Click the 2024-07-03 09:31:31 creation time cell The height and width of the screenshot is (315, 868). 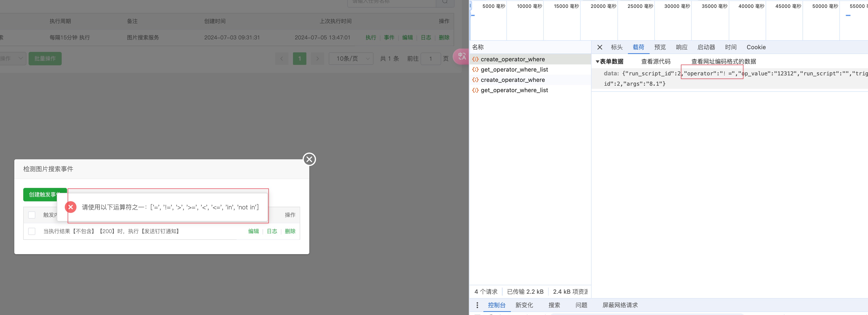[x=232, y=37]
